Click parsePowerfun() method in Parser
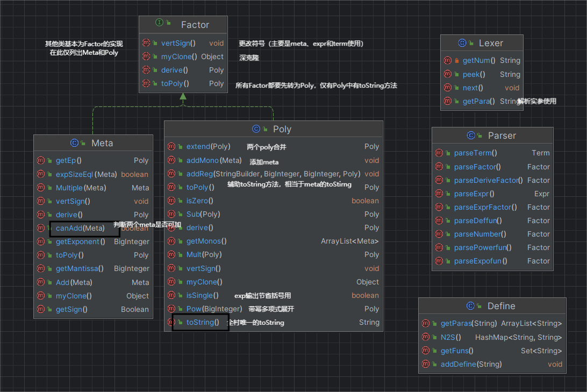Image resolution: width=587 pixels, height=392 pixels. pyautogui.click(x=483, y=247)
